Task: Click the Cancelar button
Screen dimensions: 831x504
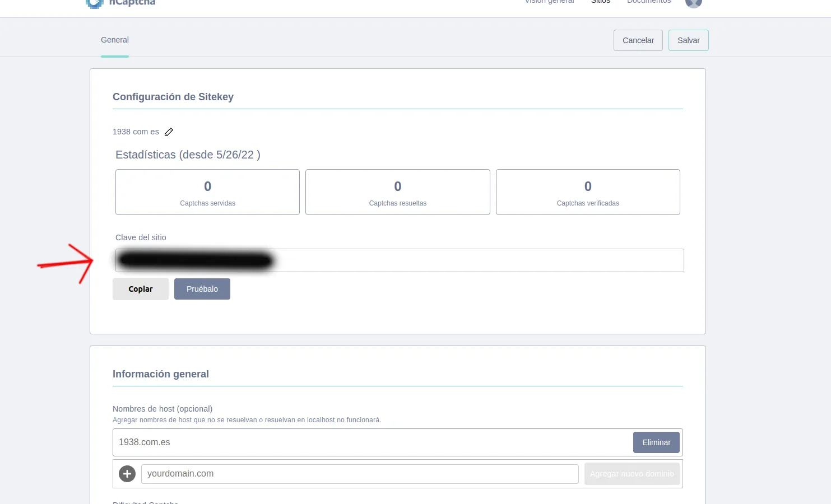Action: [638, 40]
